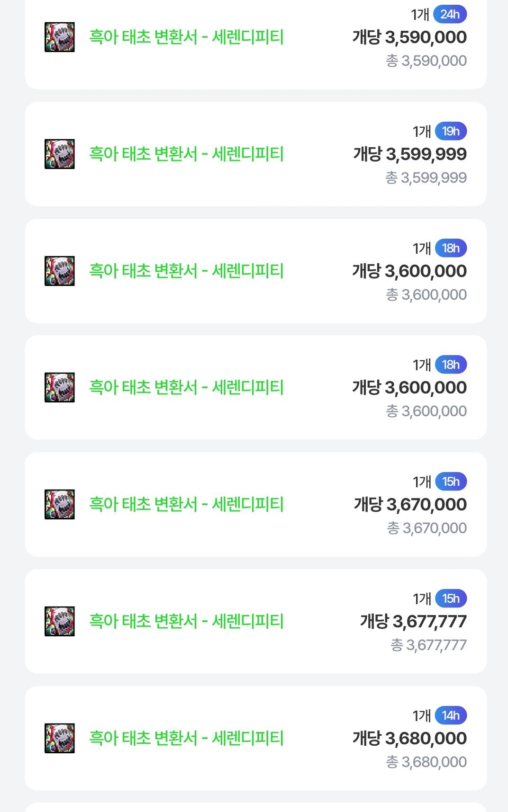
Task: Select the per-unit price 개당 3,590,000
Action: [409, 37]
